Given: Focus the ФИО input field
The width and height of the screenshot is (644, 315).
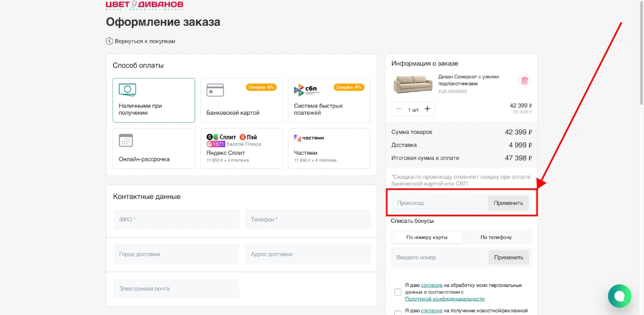Looking at the screenshot, I should coord(176,220).
